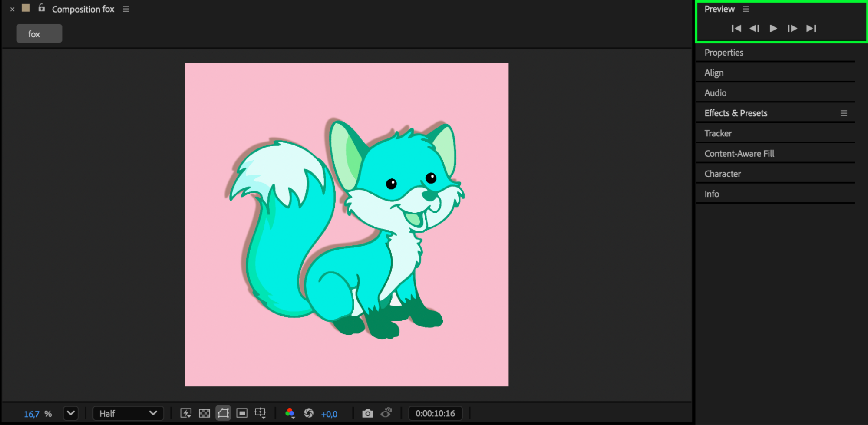Click the fox composition breadcrumb button

point(39,34)
